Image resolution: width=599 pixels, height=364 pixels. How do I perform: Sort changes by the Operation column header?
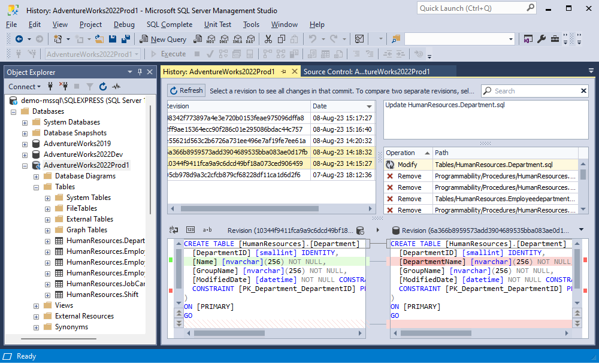coord(407,153)
